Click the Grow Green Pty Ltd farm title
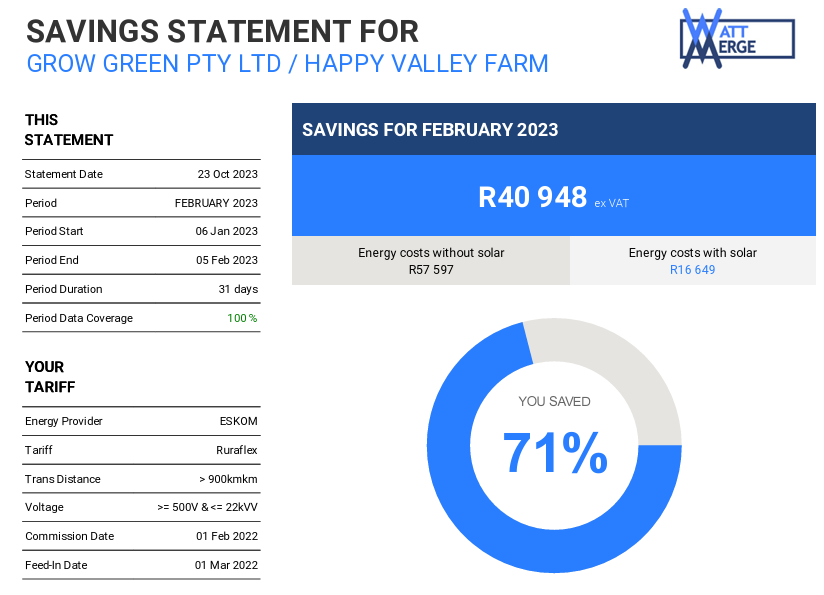 (287, 64)
